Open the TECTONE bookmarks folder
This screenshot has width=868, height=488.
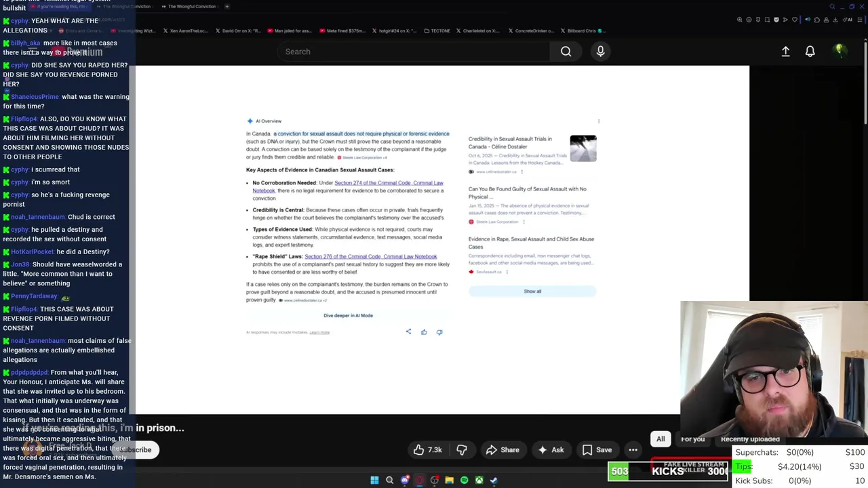(436, 30)
